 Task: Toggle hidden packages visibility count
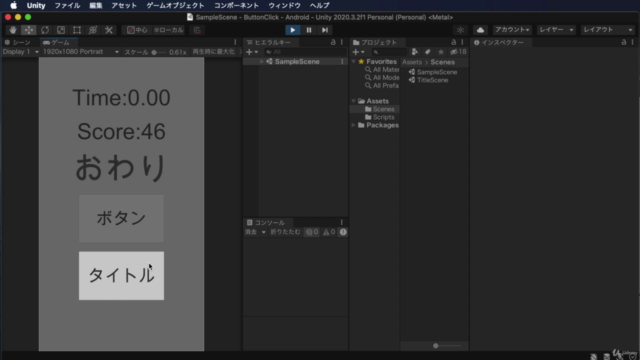(458, 52)
